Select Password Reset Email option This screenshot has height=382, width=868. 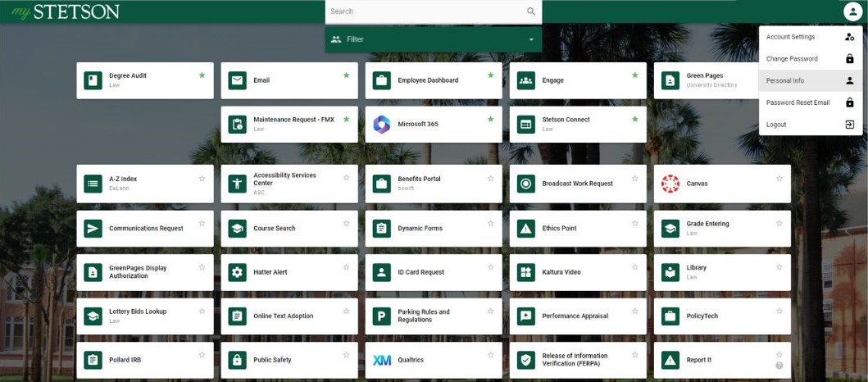[x=811, y=102]
